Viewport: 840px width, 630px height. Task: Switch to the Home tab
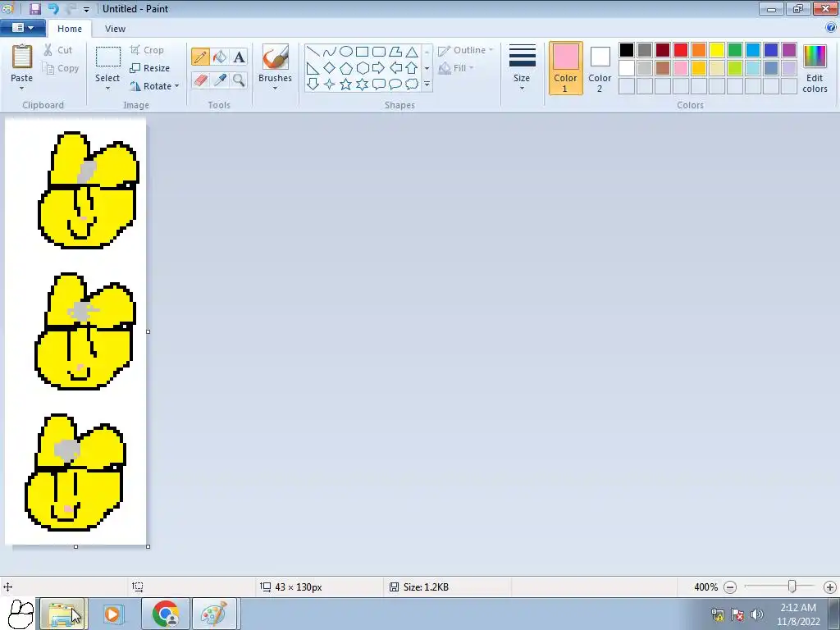click(70, 29)
